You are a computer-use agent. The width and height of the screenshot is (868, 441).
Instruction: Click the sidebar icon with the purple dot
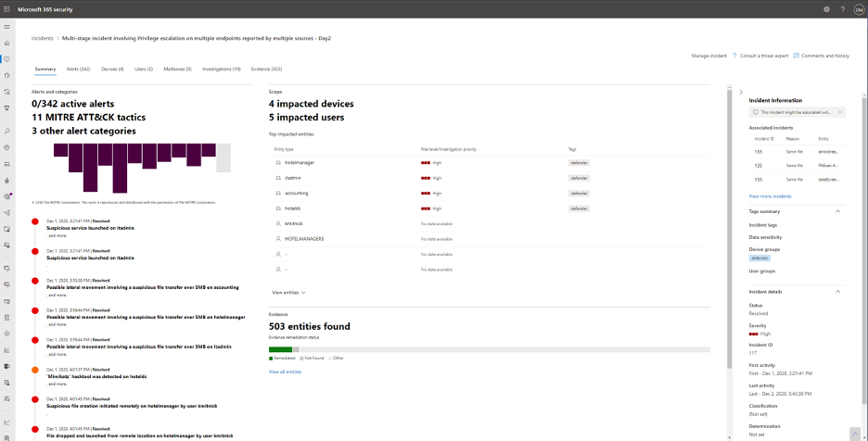pos(6,195)
